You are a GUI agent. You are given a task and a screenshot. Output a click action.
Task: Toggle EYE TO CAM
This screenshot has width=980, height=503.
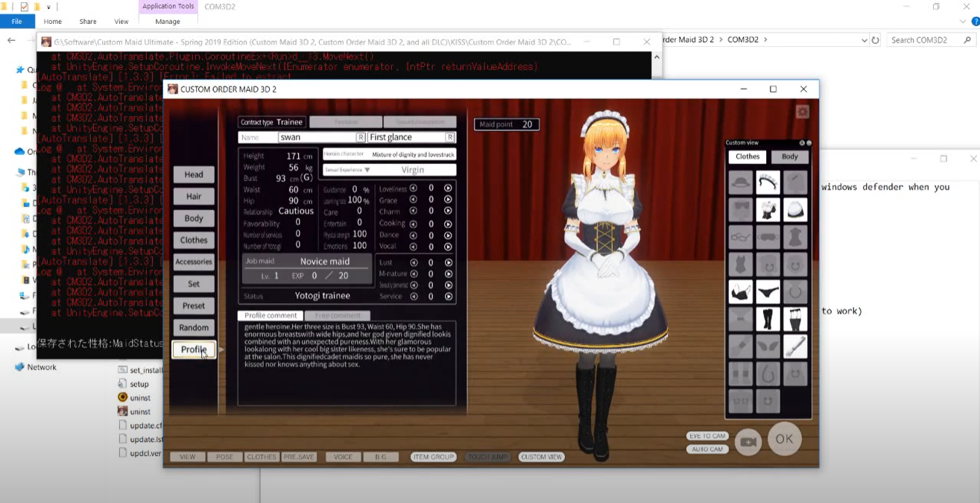pyautogui.click(x=707, y=436)
